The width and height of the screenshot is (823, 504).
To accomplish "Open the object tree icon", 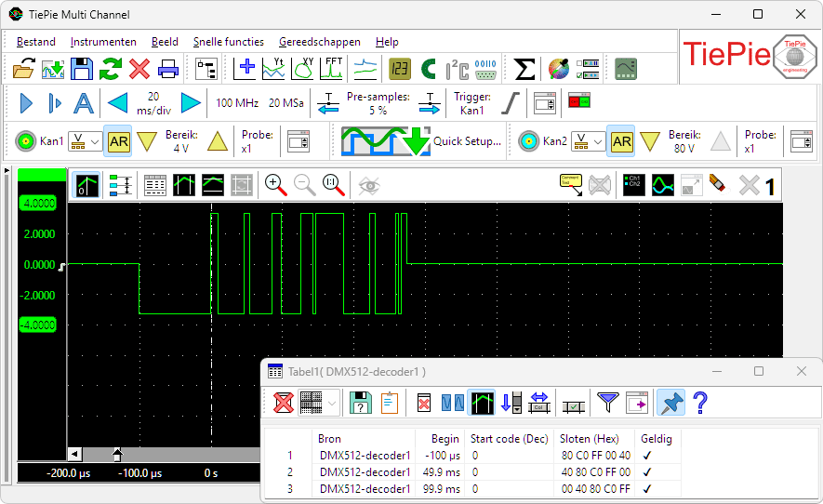I will (x=206, y=69).
